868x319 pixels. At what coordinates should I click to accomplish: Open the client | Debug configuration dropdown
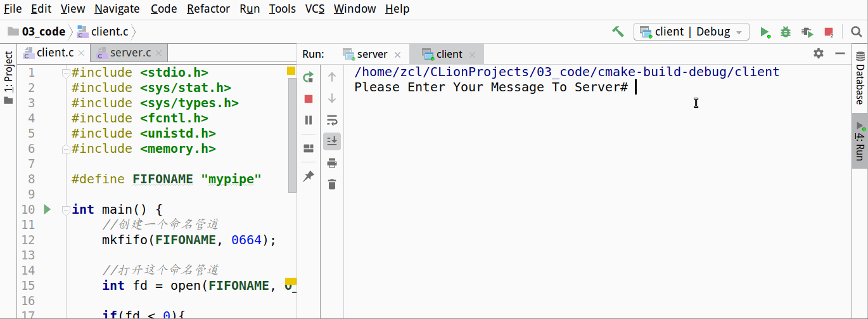click(x=691, y=32)
